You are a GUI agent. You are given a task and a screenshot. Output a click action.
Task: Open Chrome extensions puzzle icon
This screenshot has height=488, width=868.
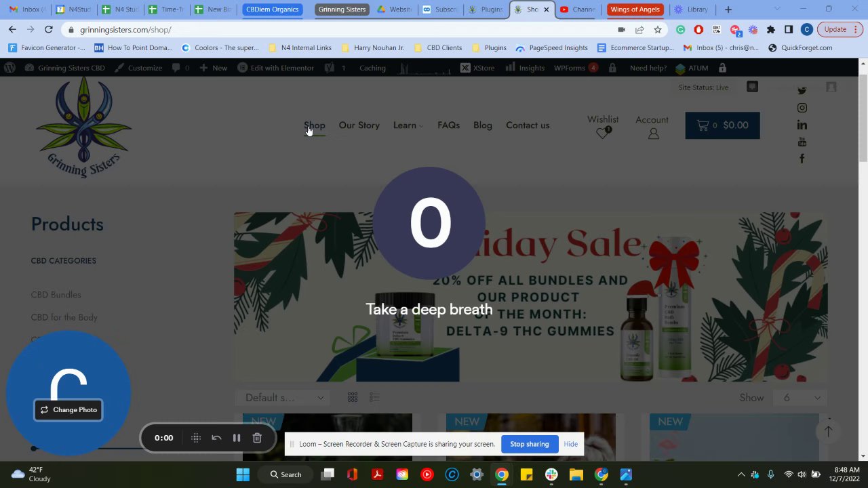click(x=771, y=30)
